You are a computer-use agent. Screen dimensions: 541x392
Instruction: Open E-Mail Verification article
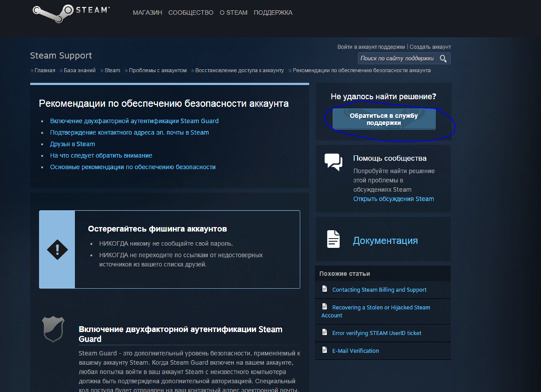tap(356, 351)
